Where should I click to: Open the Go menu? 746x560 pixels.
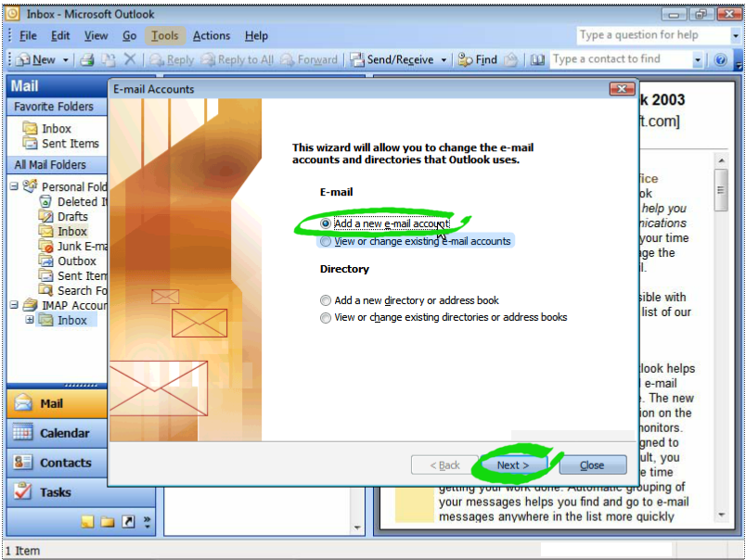coord(129,35)
